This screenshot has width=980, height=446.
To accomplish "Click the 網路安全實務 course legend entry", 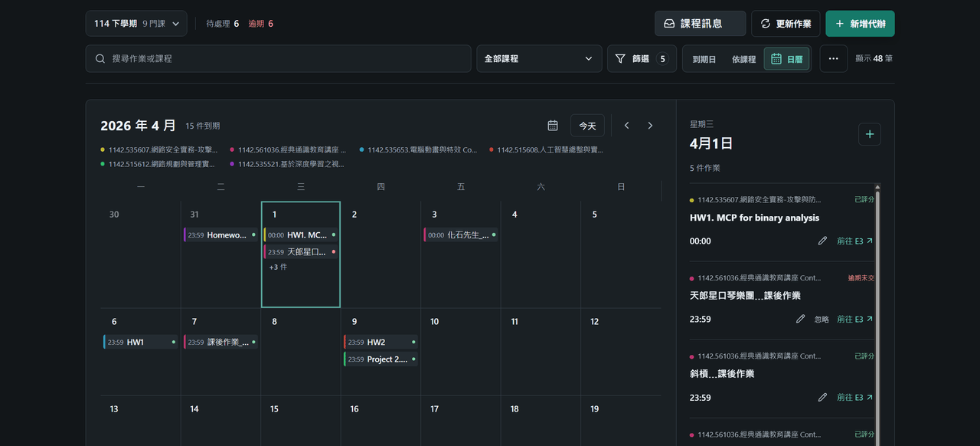I will [159, 150].
